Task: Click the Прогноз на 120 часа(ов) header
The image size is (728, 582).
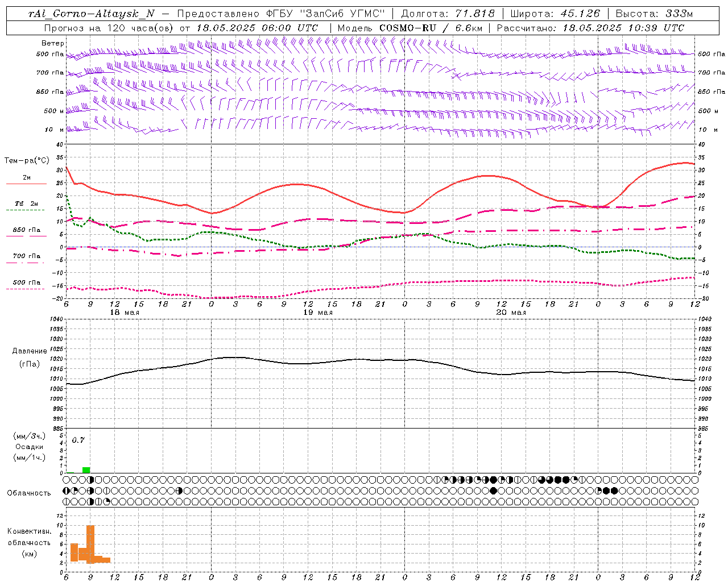Action: tap(109, 28)
